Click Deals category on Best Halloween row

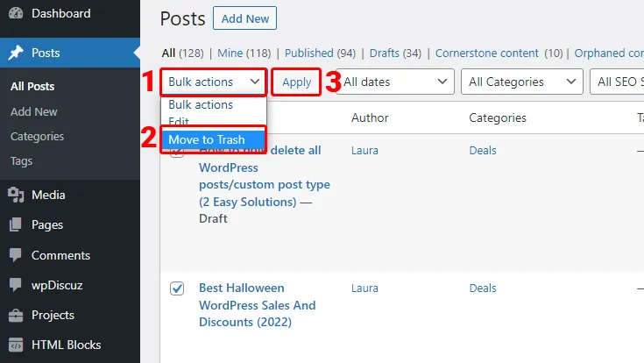483,288
